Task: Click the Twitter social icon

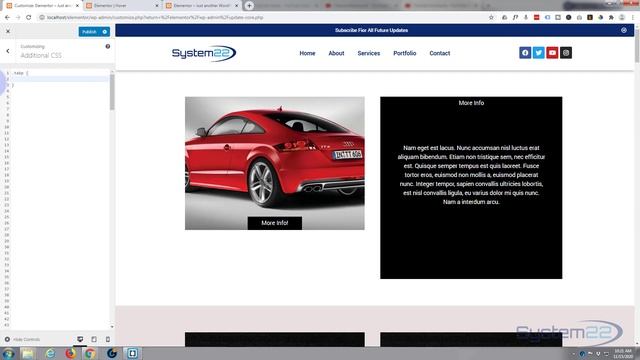Action: coord(538,53)
